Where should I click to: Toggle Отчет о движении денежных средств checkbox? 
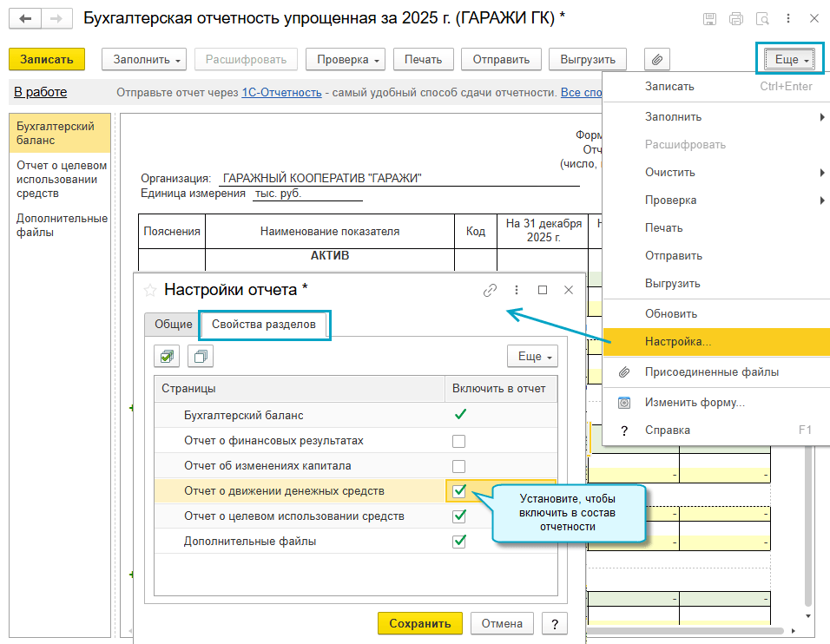coord(459,491)
